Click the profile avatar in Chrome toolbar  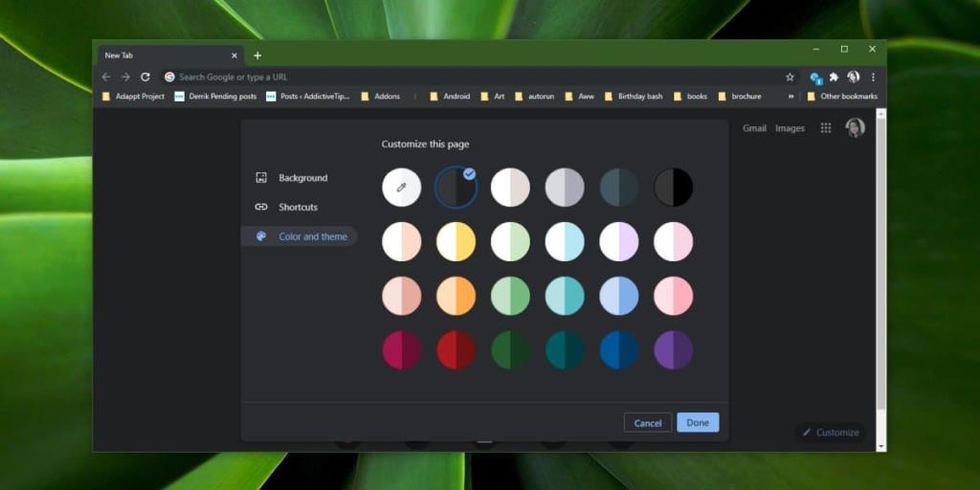tap(853, 77)
